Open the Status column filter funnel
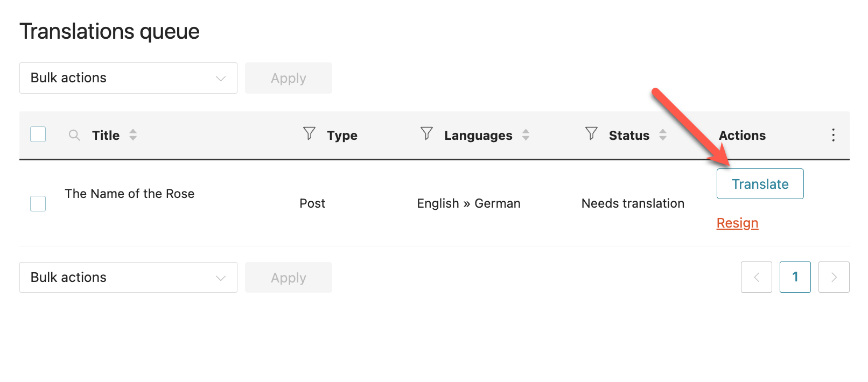The height and width of the screenshot is (382, 868). pos(591,133)
